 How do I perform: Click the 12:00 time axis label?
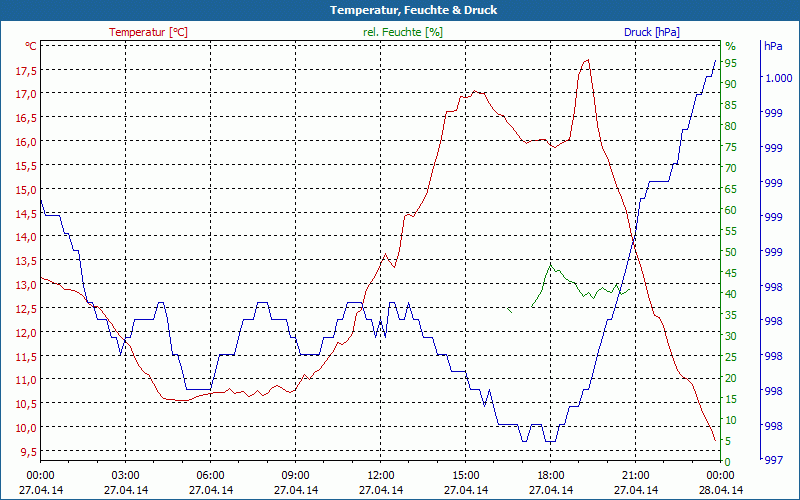pos(379,475)
